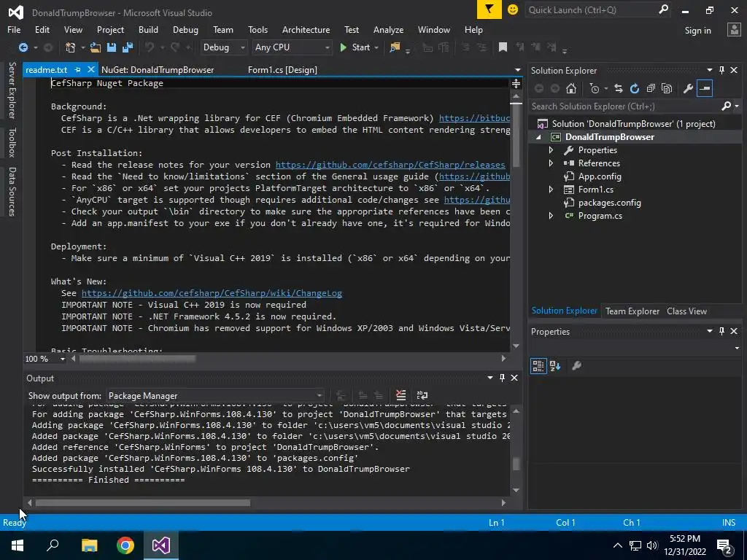
Task: Open the Analyze menu
Action: point(388,29)
